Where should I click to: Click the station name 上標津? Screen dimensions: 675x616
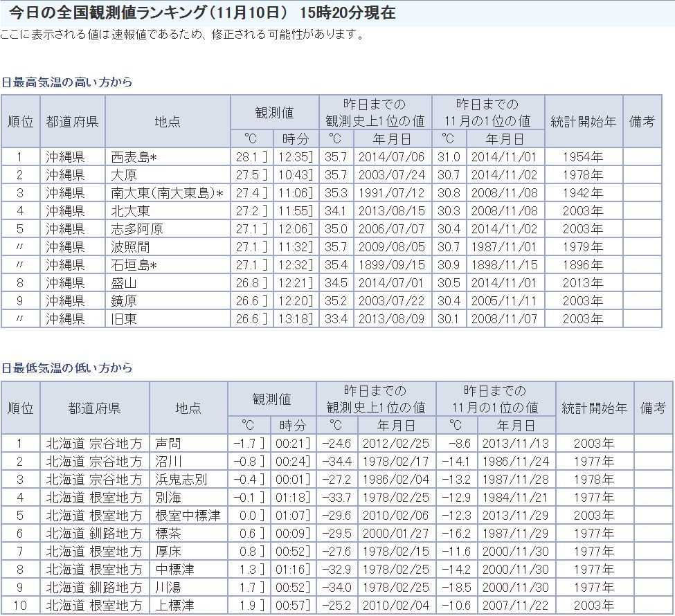[174, 606]
